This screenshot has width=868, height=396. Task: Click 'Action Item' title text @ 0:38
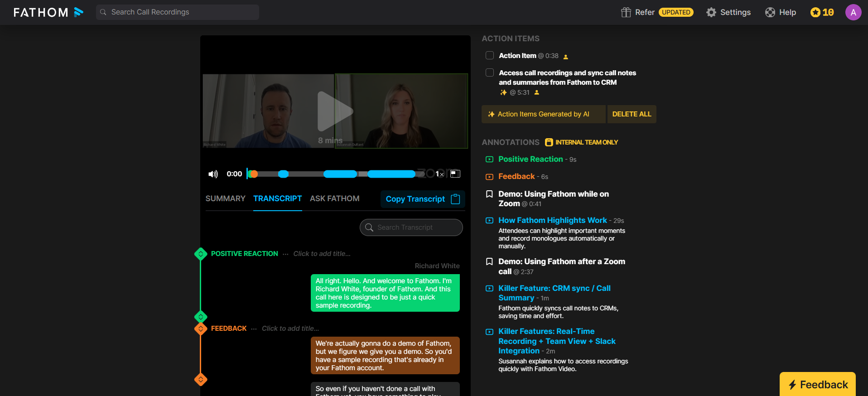pyautogui.click(x=517, y=55)
